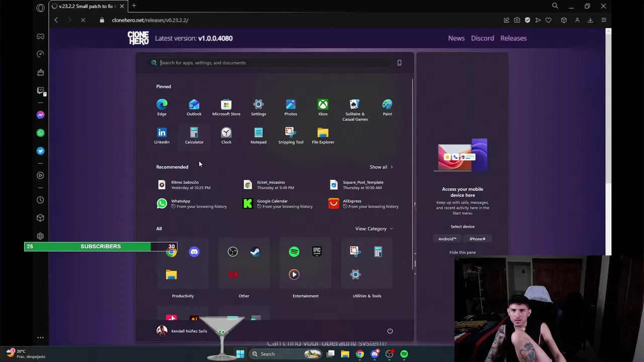This screenshot has width=644, height=362.
Task: Open pinned Settings app
Action: pyautogui.click(x=258, y=107)
